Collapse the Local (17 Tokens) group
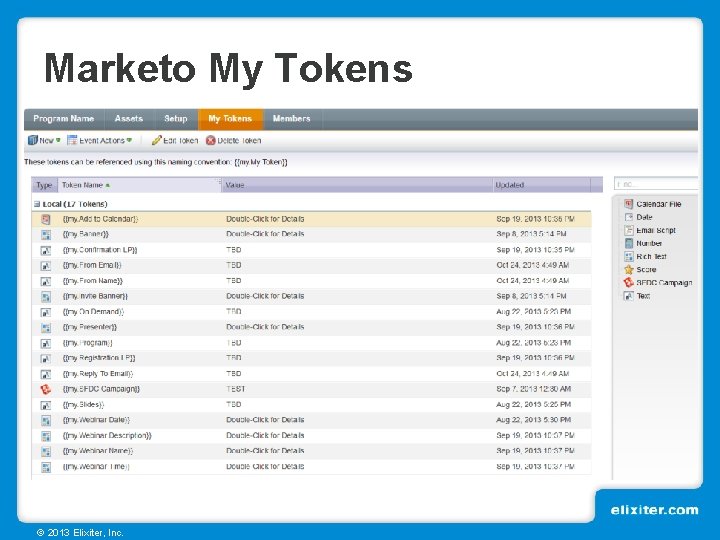 (37, 204)
